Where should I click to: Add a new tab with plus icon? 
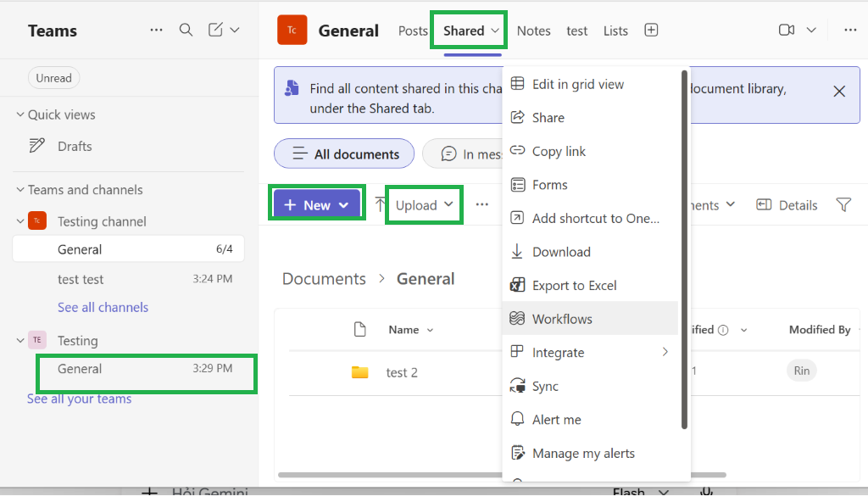[651, 30]
